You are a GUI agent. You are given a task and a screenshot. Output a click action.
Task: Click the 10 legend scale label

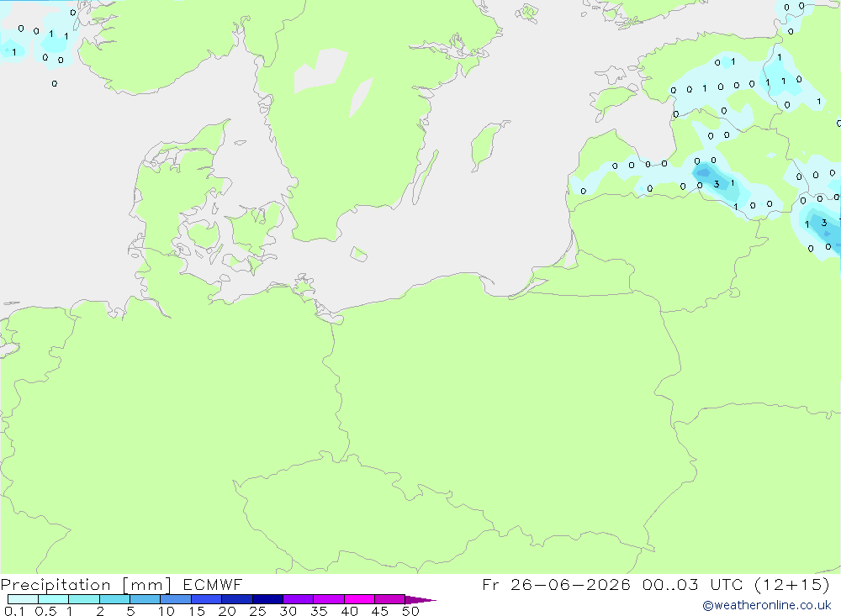[x=167, y=611]
